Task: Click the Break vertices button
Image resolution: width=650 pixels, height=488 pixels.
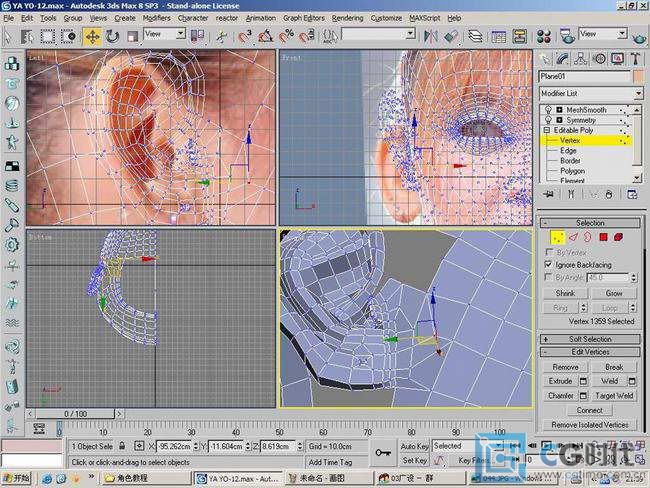Action: 614,367
